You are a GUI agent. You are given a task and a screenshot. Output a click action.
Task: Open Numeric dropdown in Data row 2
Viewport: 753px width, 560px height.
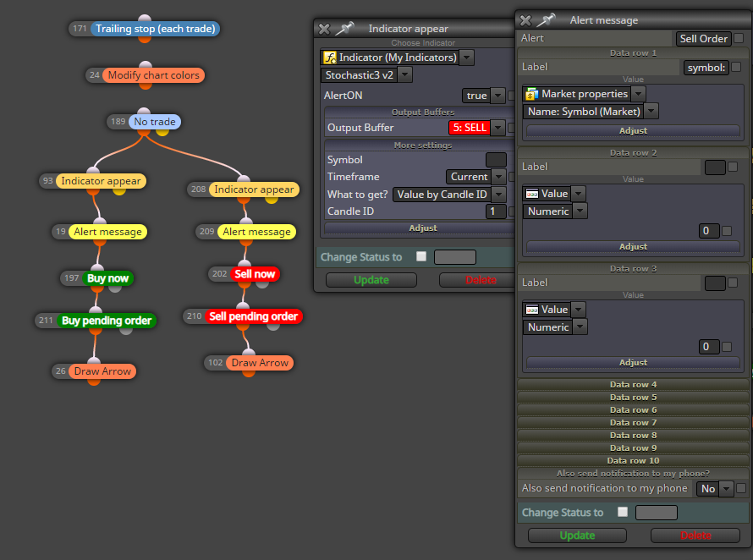pyautogui.click(x=580, y=211)
